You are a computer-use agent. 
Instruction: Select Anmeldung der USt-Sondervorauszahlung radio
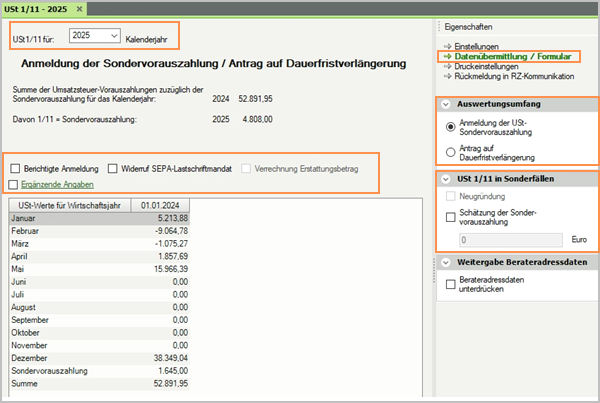(x=450, y=127)
